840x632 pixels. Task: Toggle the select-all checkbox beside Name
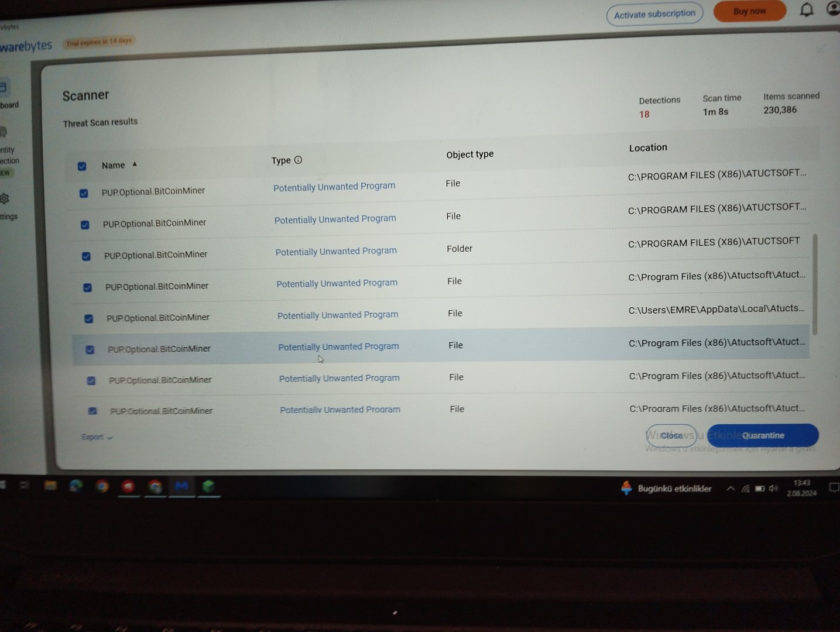pos(82,166)
